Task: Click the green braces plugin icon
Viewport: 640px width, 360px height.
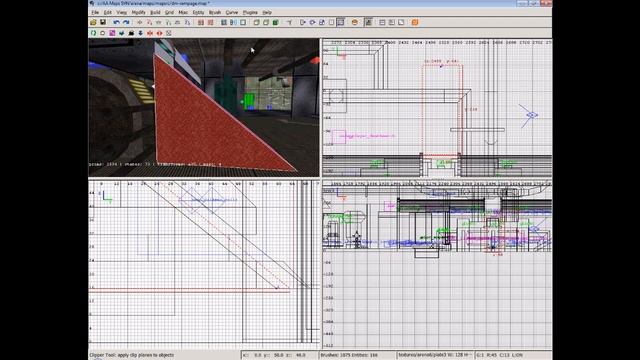Action: [x=93, y=33]
